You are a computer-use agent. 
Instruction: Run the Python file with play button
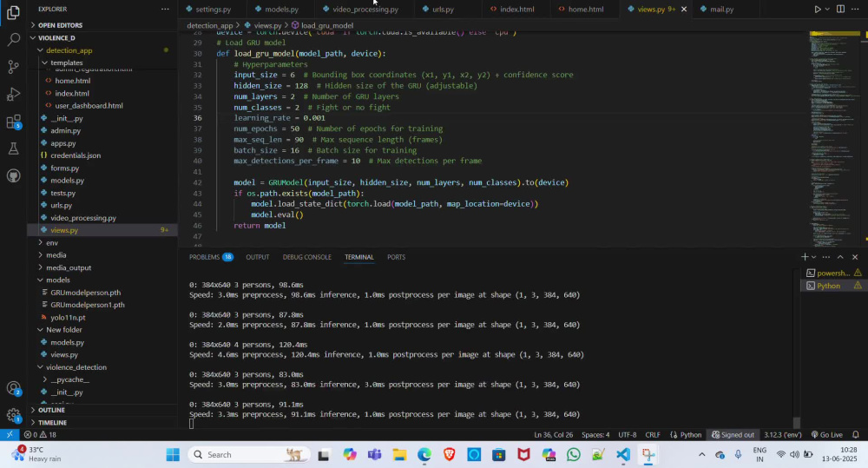coord(817,9)
